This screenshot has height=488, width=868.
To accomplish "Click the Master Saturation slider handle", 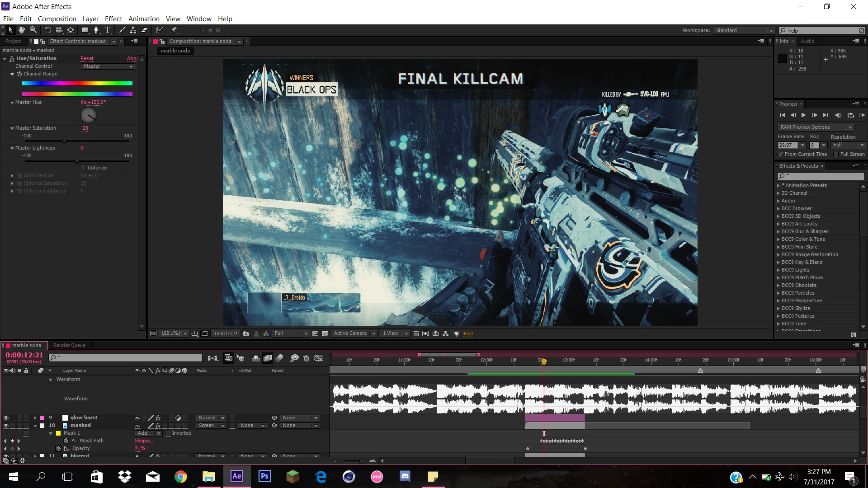I will click(64, 141).
